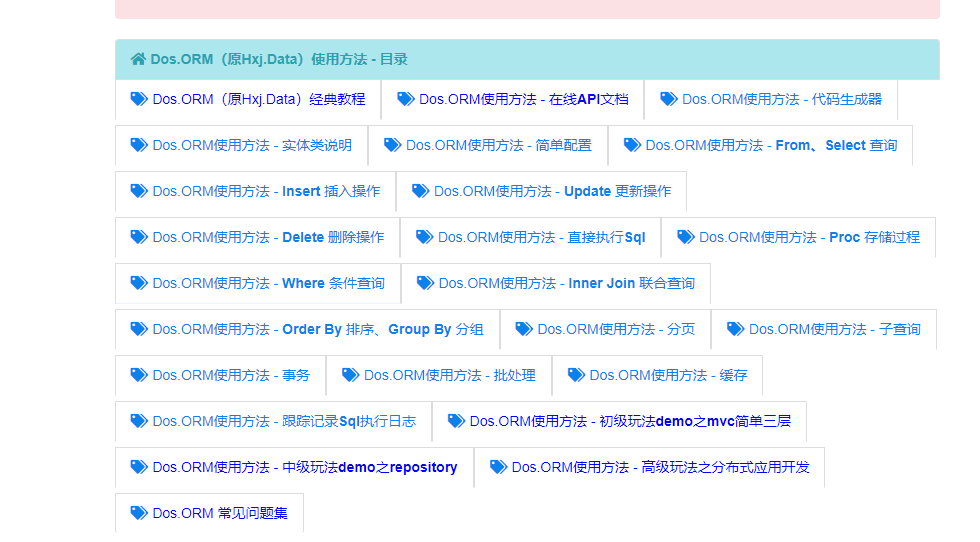Go to 子查询 article link

click(x=834, y=329)
